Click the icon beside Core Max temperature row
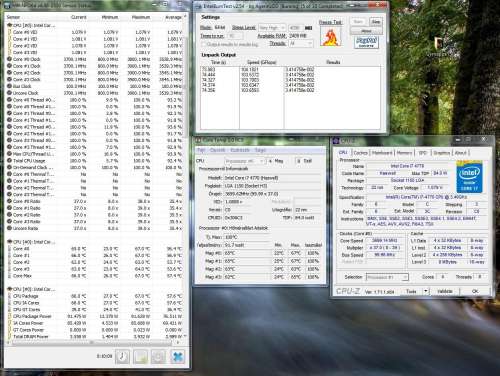The width and height of the screenshot is (500, 376). [9, 276]
